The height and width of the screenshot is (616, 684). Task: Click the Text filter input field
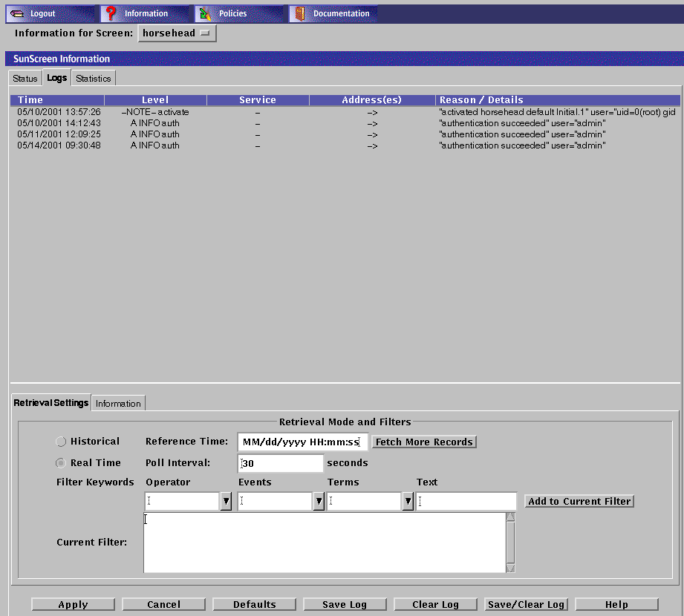click(x=466, y=502)
